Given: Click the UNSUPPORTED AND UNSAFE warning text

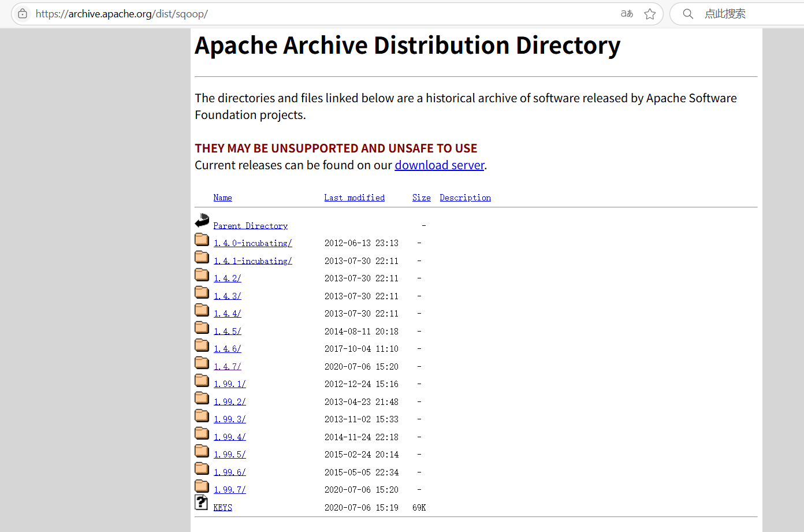Looking at the screenshot, I should tap(336, 148).
